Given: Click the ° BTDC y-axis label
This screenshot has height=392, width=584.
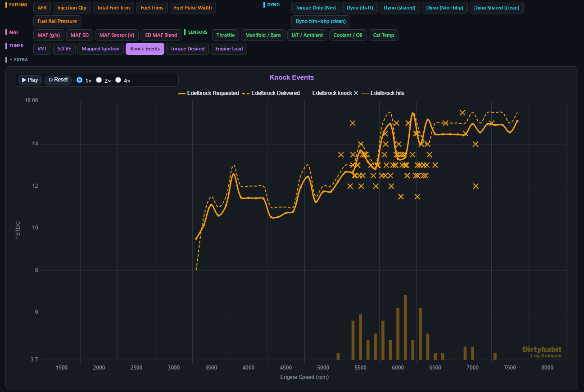Looking at the screenshot, I should tap(18, 230).
